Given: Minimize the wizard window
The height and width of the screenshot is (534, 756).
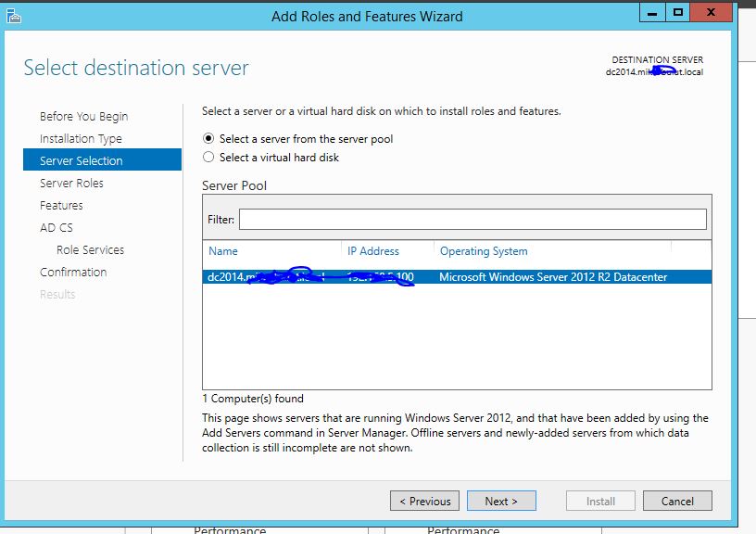Looking at the screenshot, I should pyautogui.click(x=652, y=13).
